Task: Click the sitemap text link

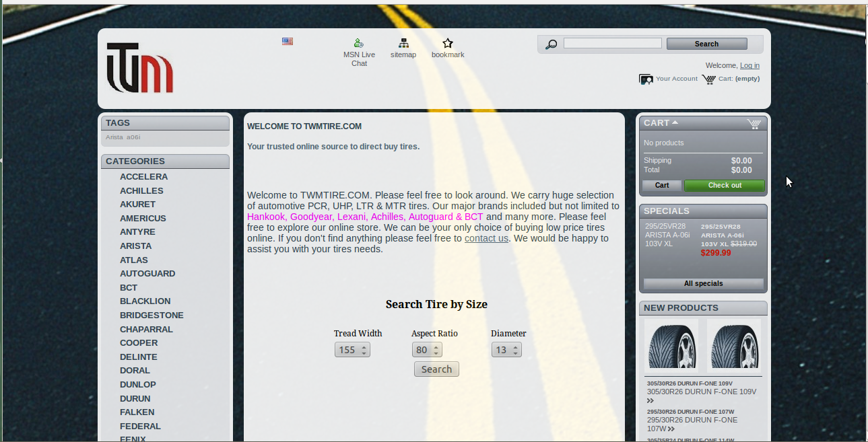Action: pos(403,54)
